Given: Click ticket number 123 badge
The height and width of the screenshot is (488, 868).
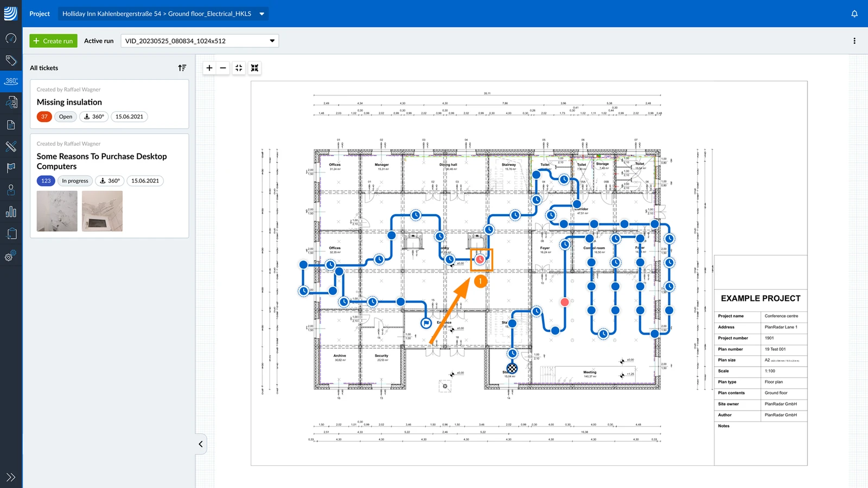Looking at the screenshot, I should coord(46,181).
